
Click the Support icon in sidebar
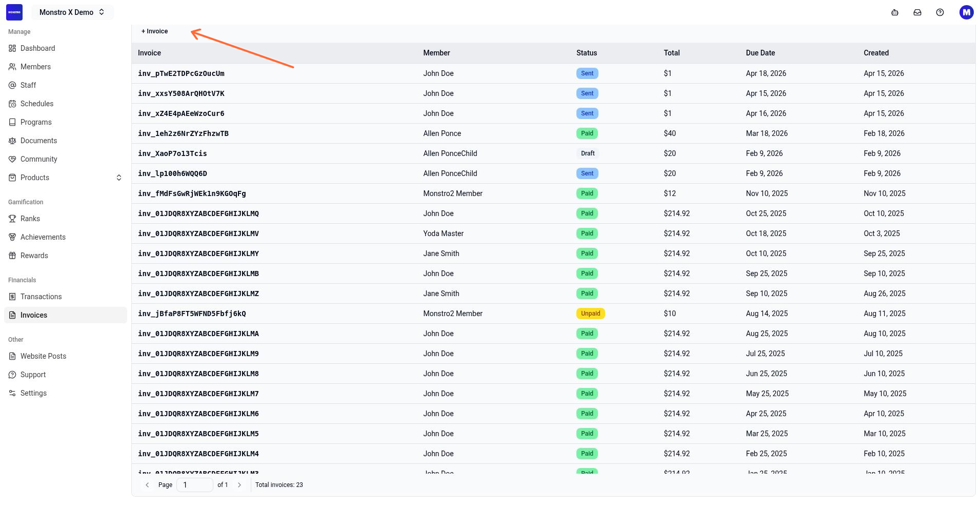click(12, 375)
